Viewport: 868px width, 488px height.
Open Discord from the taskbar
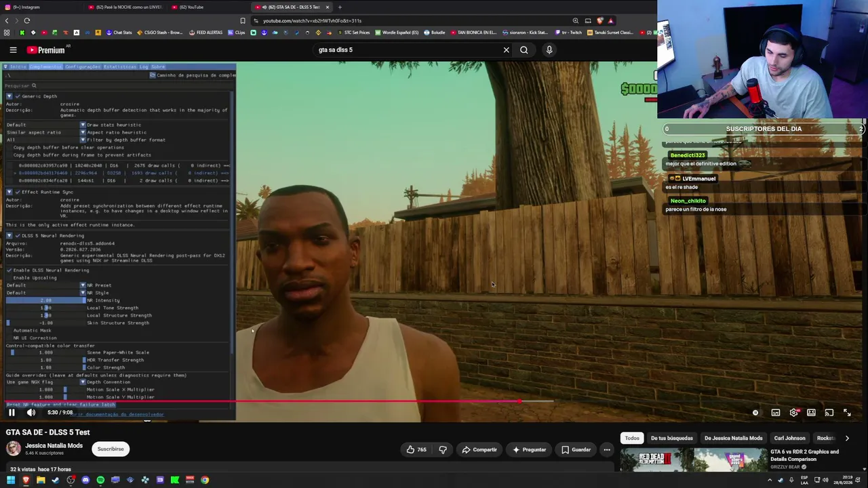pyautogui.click(x=85, y=480)
